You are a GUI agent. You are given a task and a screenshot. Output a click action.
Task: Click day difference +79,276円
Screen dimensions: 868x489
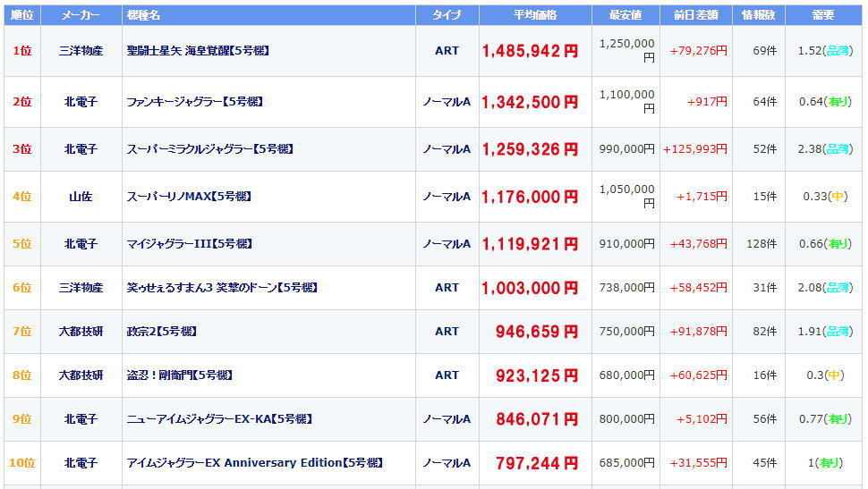coord(699,51)
